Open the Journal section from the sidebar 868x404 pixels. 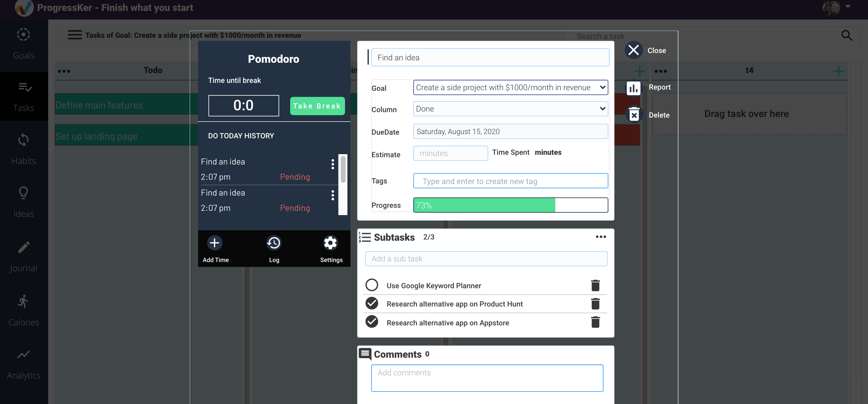point(23,247)
